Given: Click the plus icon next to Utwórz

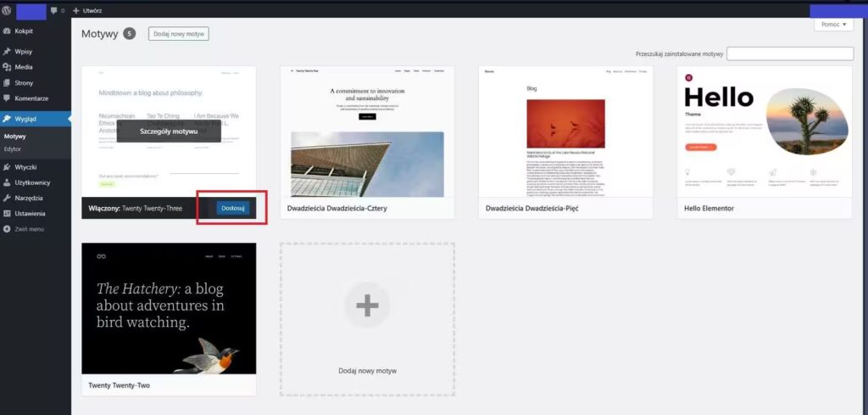Looking at the screenshot, I should [76, 10].
